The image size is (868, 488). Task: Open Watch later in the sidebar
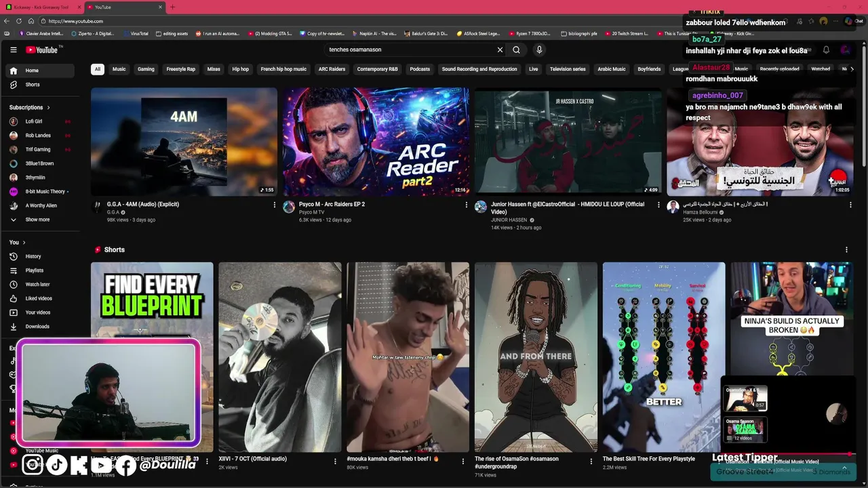click(x=40, y=285)
